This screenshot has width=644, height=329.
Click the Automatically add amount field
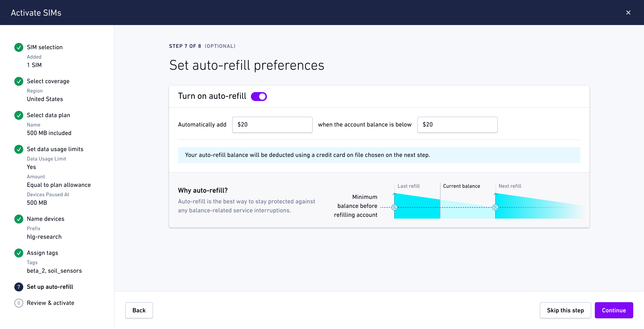[x=272, y=125]
